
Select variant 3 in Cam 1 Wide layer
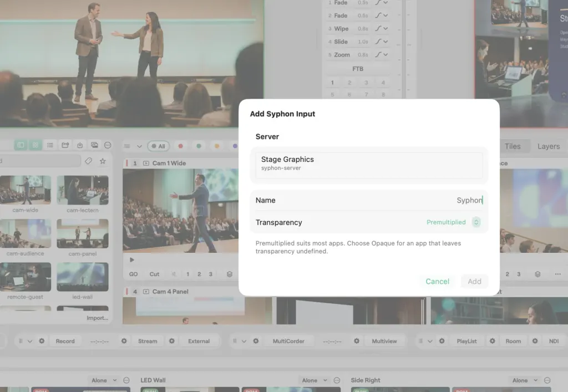(x=210, y=274)
